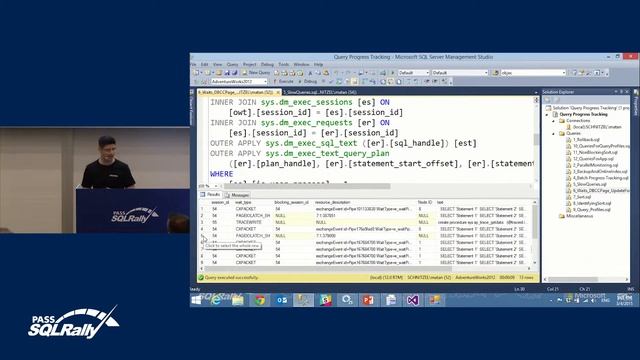Select the Miscellaneous folder
The height and width of the screenshot is (360, 640).
coord(576,216)
